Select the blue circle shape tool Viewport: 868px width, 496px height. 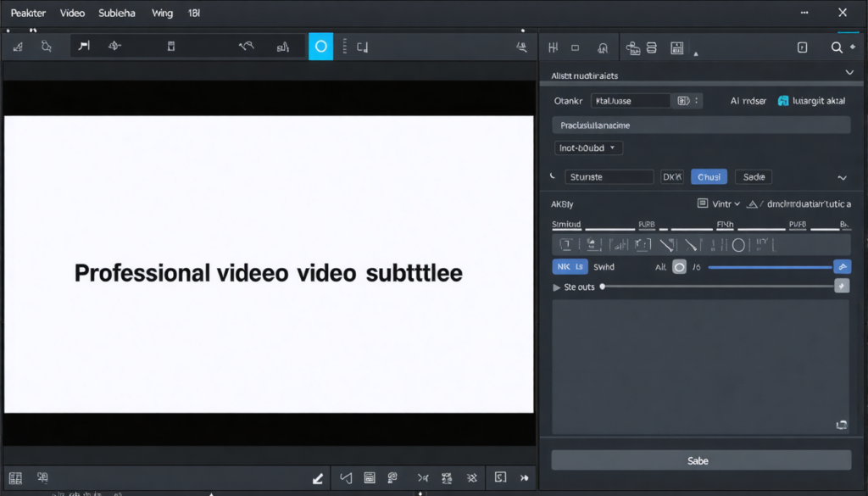[322, 46]
